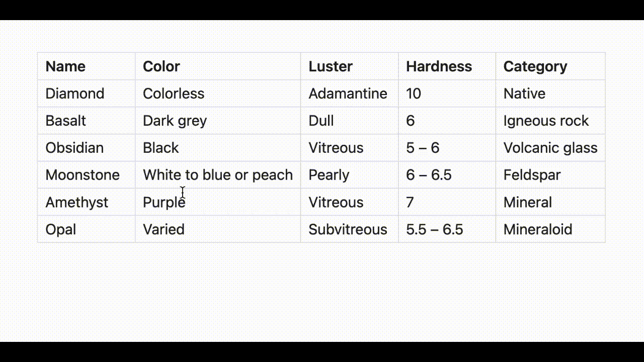The height and width of the screenshot is (362, 644).
Task: Click the 'White to blue or peach' cell
Action: coord(218,175)
